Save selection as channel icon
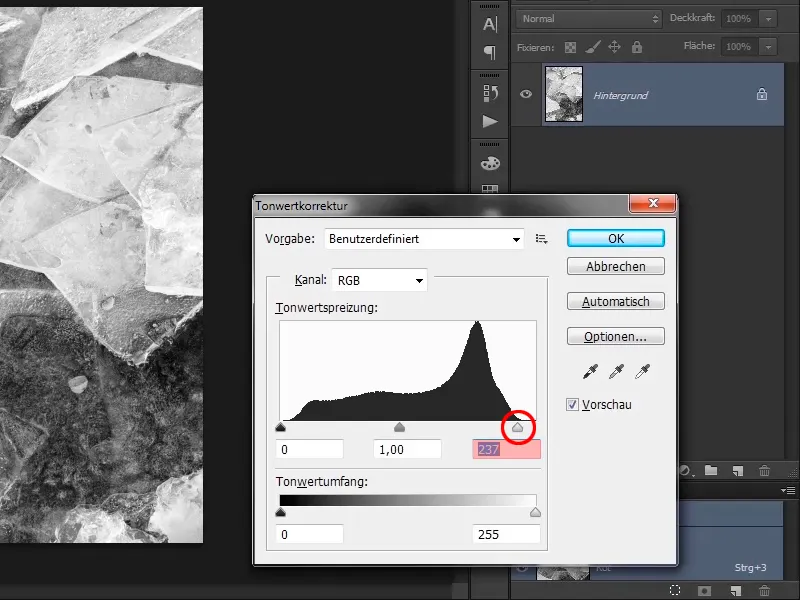The height and width of the screenshot is (600, 800). [705, 590]
